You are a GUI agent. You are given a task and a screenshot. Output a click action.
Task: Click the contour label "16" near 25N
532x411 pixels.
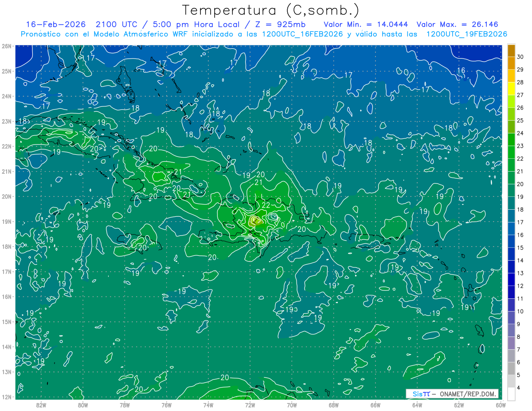[x=461, y=70]
